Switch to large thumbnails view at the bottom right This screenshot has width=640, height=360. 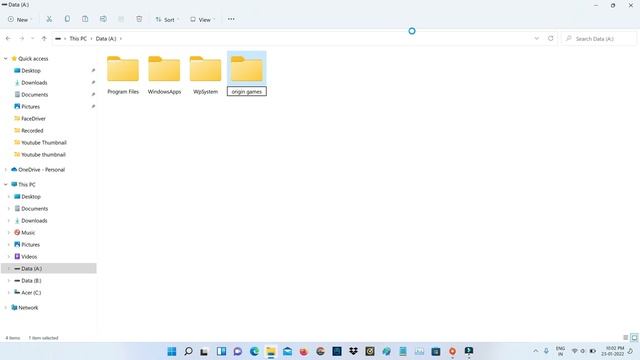[634, 338]
